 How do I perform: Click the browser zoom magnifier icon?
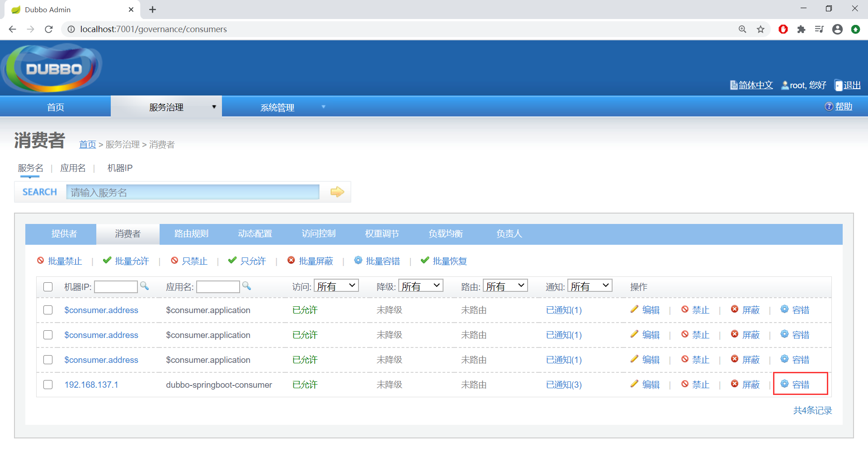[x=742, y=29]
